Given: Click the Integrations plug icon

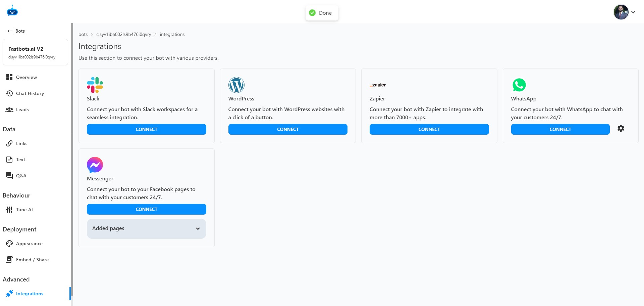Looking at the screenshot, I should click(x=9, y=294).
